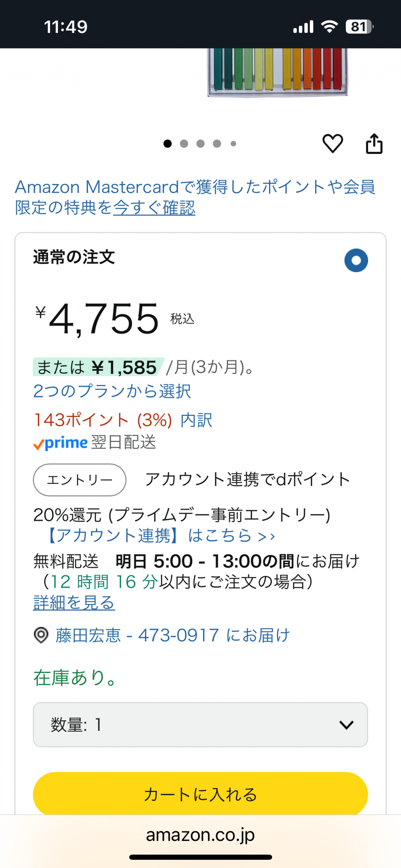Open 今すぐ確認 Mastercard points link
Screen dimensions: 401x868
coord(154,208)
